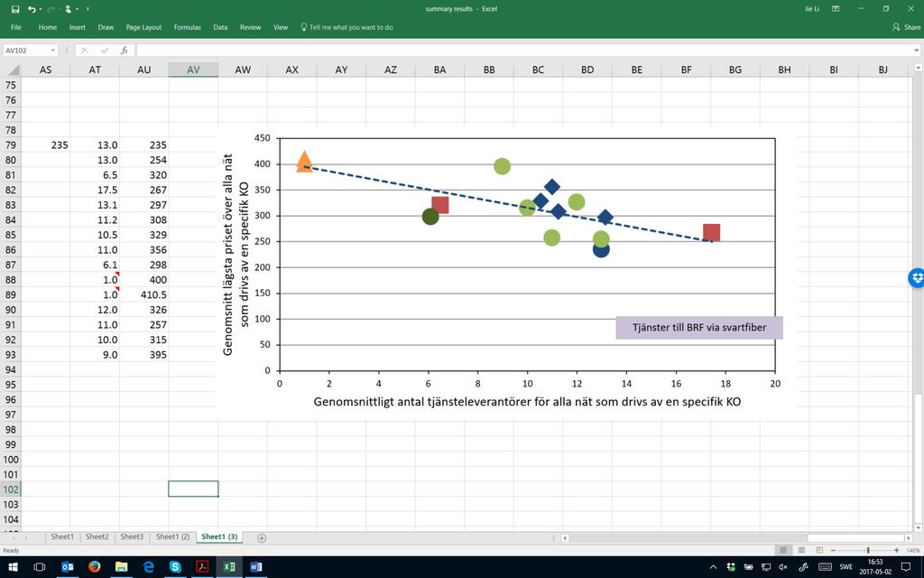Switch to Sheet1 tab
The image size is (924, 578).
(62, 536)
